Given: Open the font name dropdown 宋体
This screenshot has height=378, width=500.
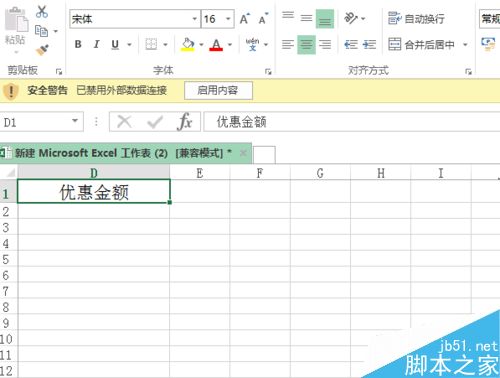Looking at the screenshot, I should point(195,19).
